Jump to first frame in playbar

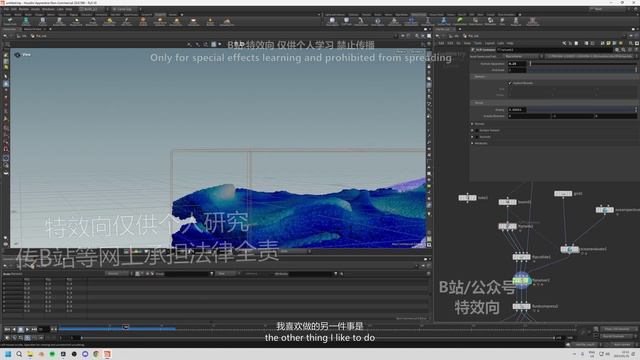point(7,329)
